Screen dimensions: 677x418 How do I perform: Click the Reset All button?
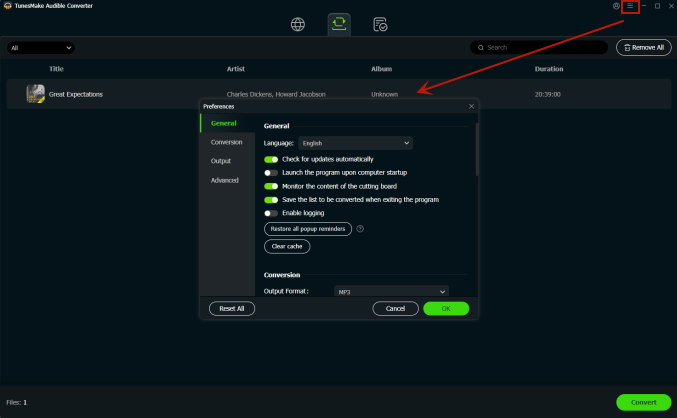(x=232, y=308)
